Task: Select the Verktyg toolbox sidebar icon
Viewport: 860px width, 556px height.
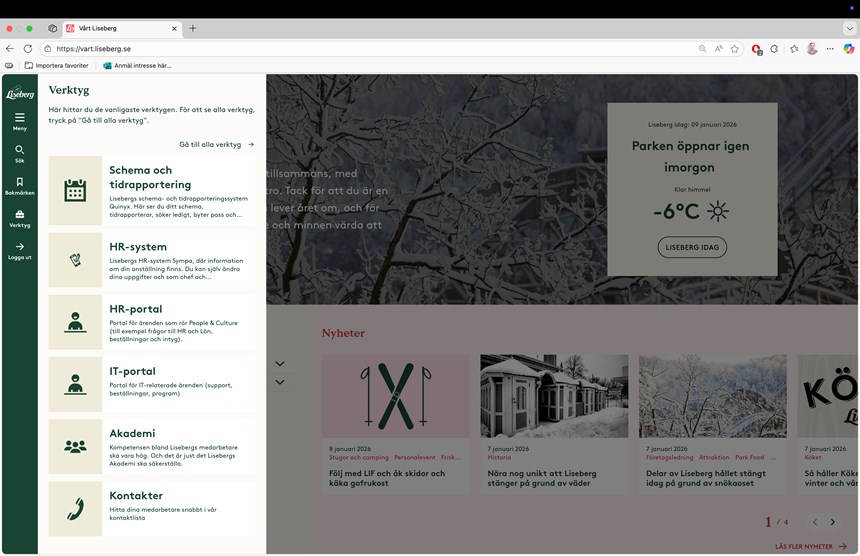Action: tap(19, 215)
